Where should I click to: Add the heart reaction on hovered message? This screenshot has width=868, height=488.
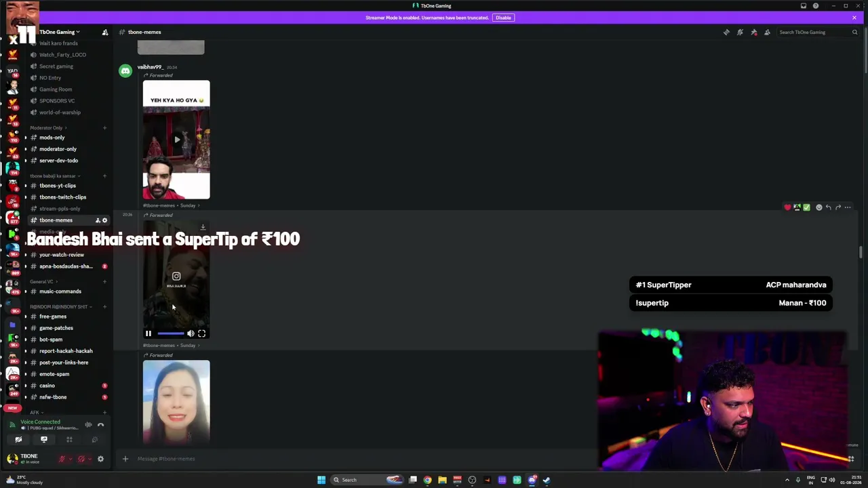(787, 207)
